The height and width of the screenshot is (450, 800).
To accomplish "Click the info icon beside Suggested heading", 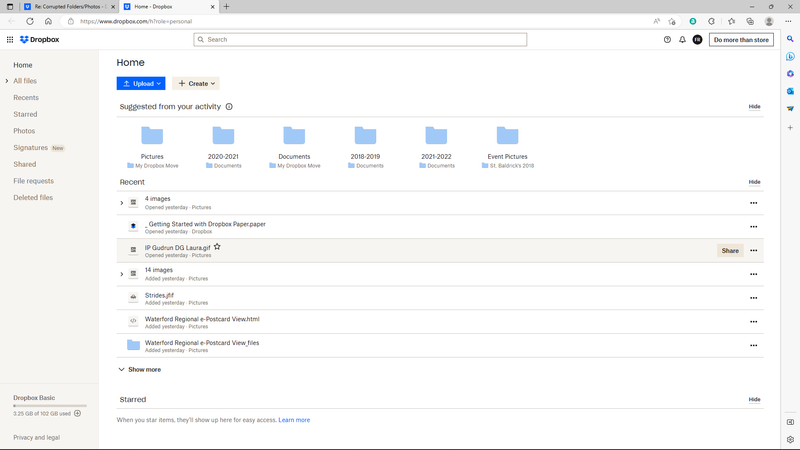I will click(229, 107).
